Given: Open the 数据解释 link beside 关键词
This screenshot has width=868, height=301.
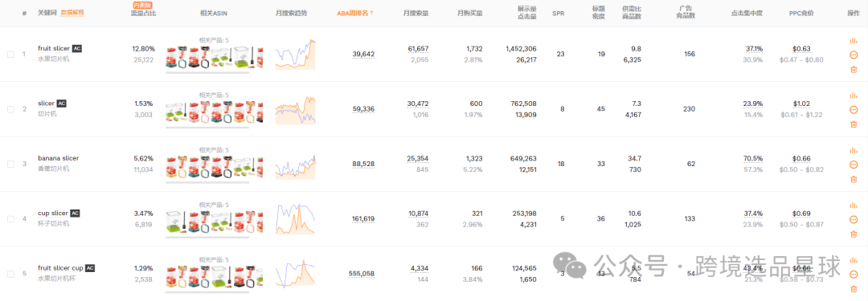Looking at the screenshot, I should pyautogui.click(x=72, y=12).
